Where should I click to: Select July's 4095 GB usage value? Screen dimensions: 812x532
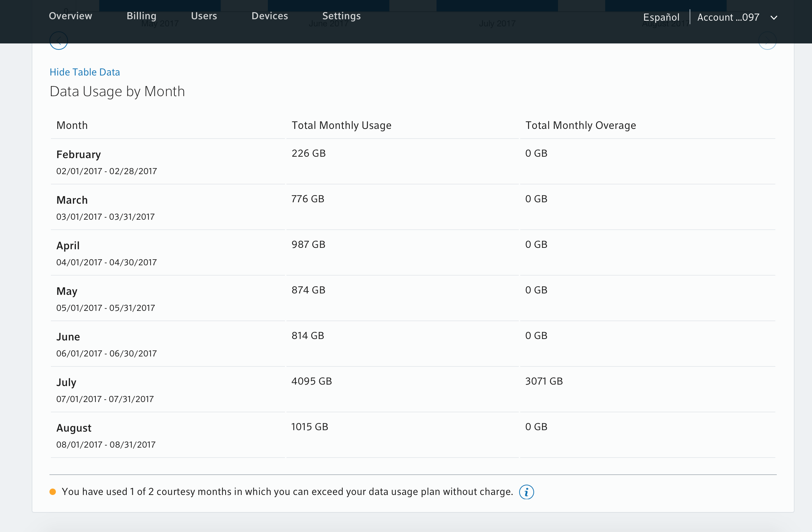311,381
